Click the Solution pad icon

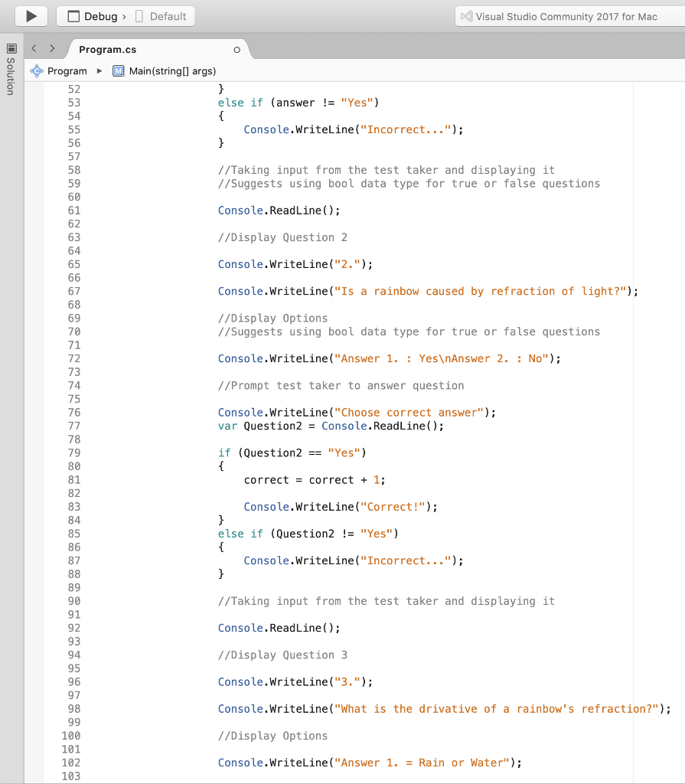point(11,48)
